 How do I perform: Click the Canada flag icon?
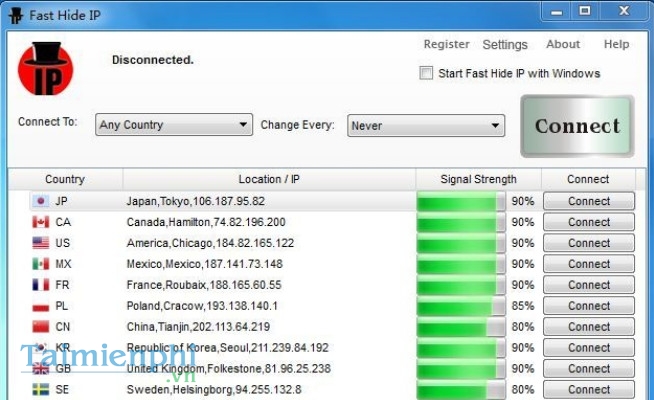tap(40, 222)
